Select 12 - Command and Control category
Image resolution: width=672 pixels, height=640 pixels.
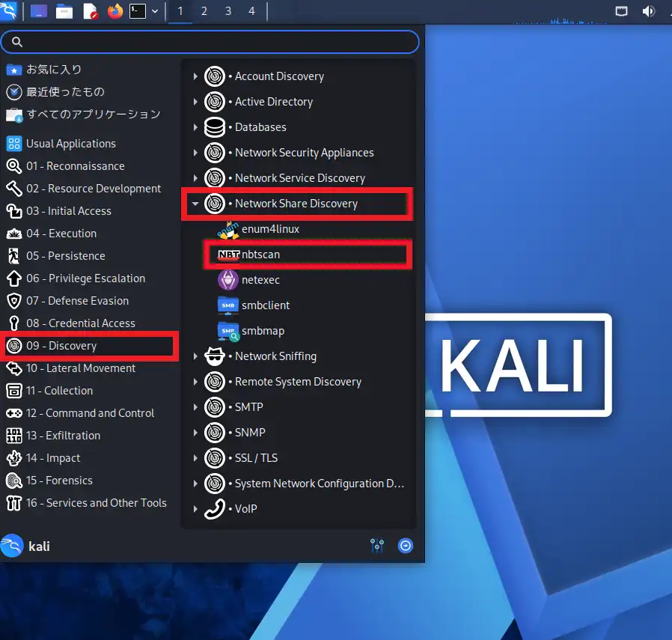[90, 412]
